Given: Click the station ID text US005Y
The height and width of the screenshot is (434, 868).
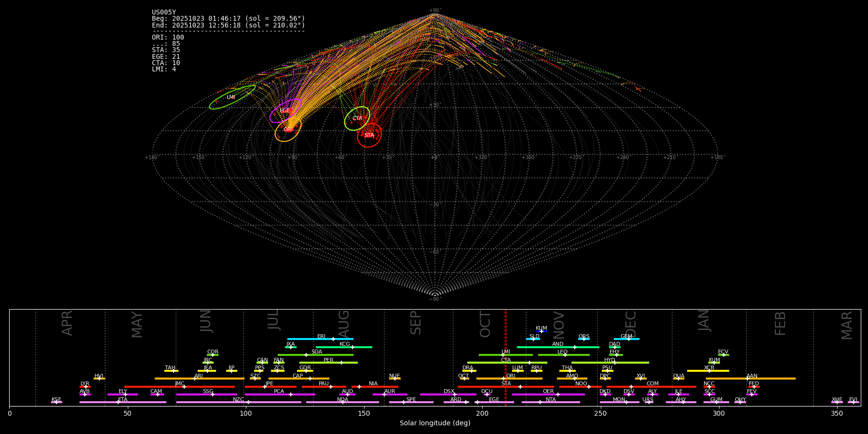Looking at the screenshot, I should 164,13.
